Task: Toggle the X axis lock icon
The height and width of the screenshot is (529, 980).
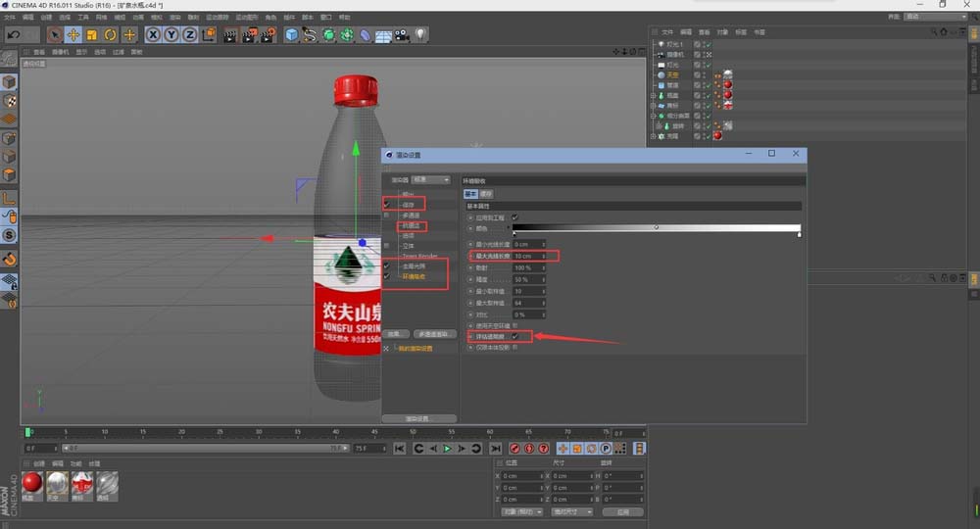Action: (x=153, y=35)
